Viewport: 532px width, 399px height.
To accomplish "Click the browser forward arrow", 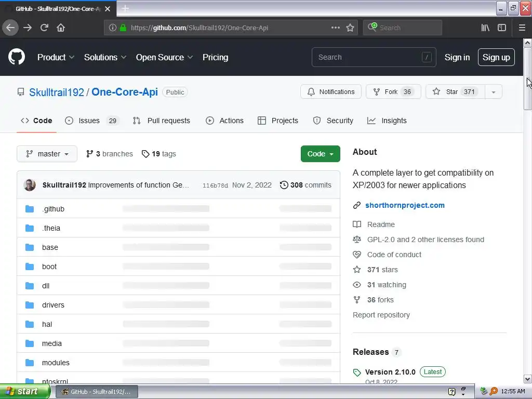I will pos(28,28).
